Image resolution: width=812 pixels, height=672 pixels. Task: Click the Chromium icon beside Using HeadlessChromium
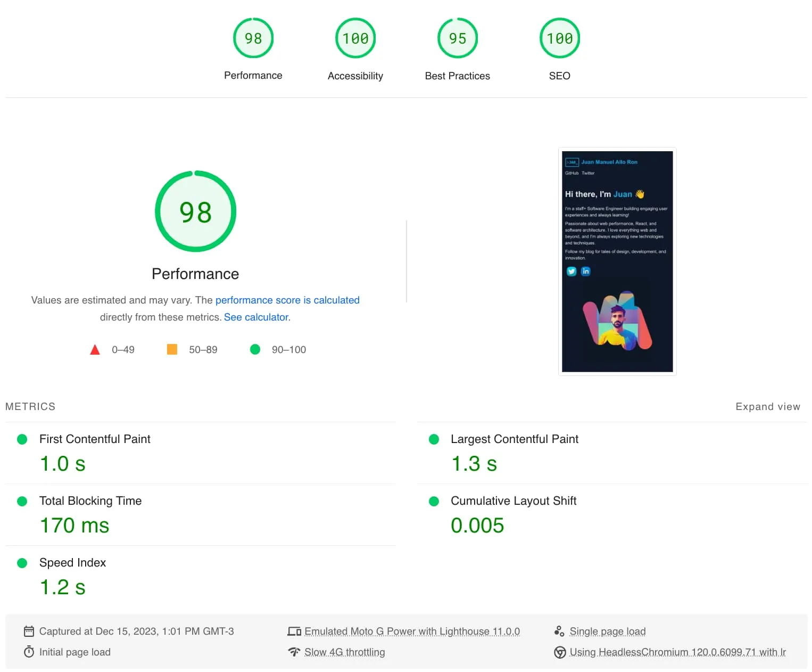tap(560, 652)
